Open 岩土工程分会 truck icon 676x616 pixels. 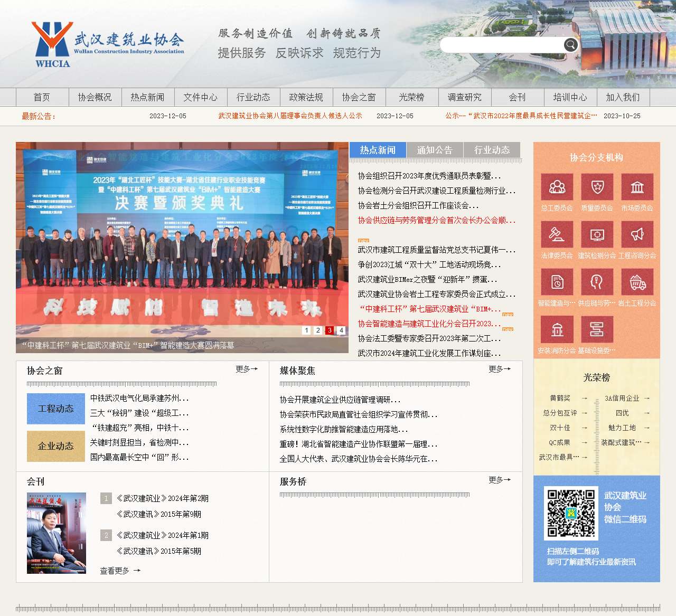coord(637,281)
